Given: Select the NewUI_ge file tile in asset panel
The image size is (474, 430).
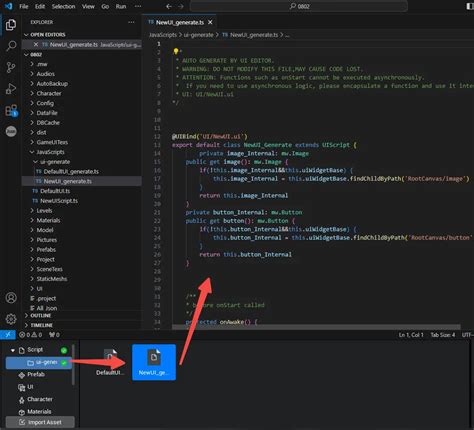Looking at the screenshot, I should point(154,362).
